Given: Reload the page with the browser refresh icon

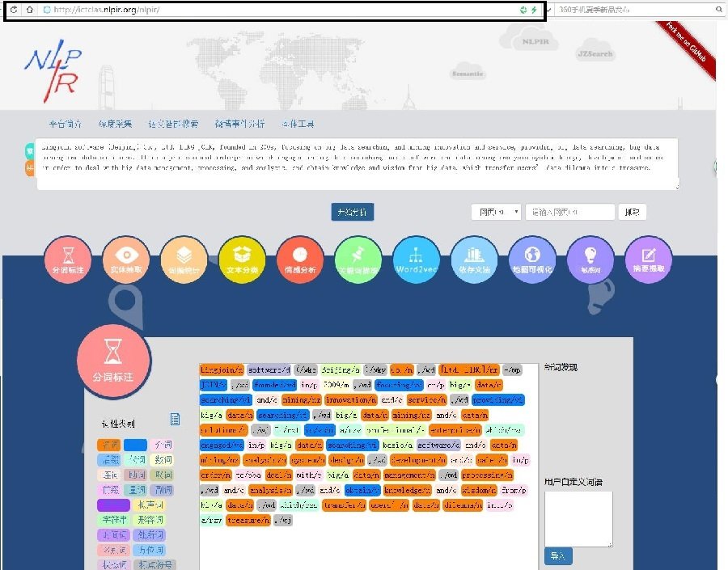Looking at the screenshot, I should coord(14,9).
